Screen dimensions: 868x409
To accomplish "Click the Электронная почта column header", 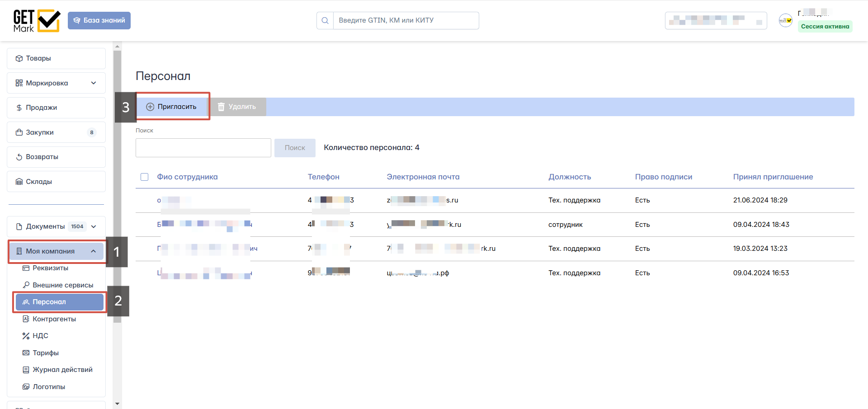I will pyautogui.click(x=423, y=177).
